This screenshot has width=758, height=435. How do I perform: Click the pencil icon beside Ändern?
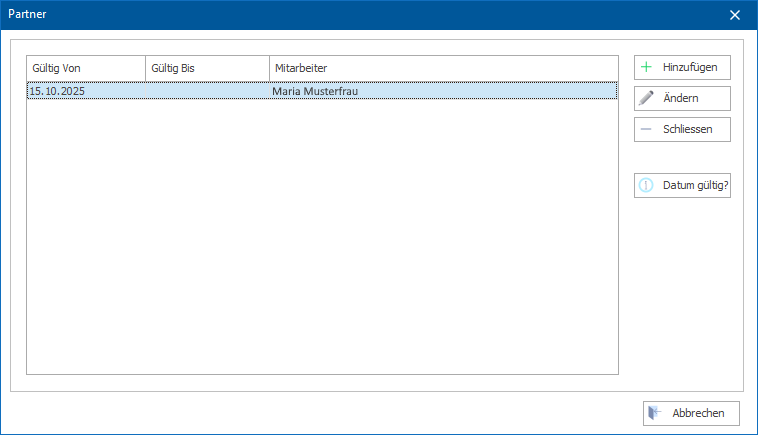(646, 98)
